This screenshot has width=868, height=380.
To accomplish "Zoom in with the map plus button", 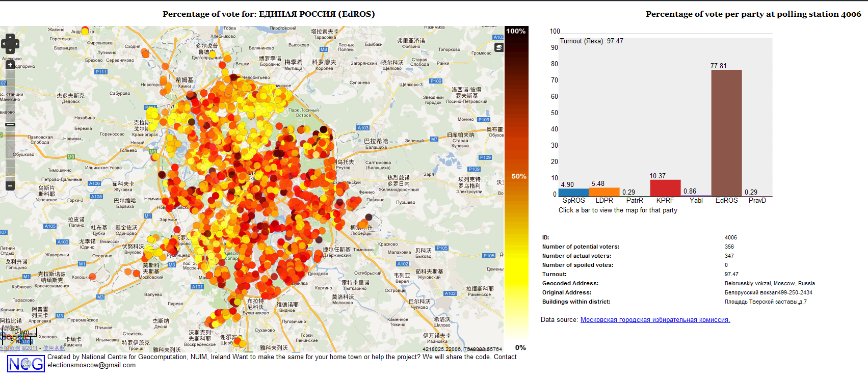I will pos(10,65).
